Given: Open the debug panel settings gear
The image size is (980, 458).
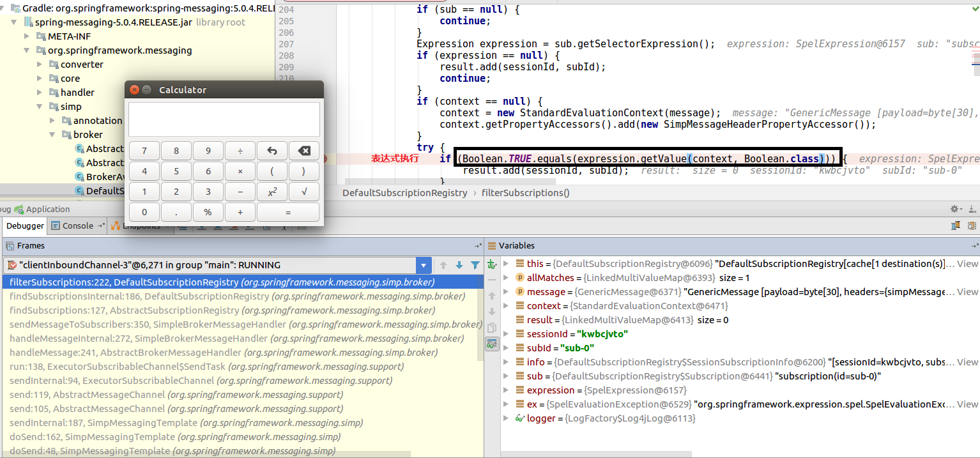Looking at the screenshot, I should [955, 209].
